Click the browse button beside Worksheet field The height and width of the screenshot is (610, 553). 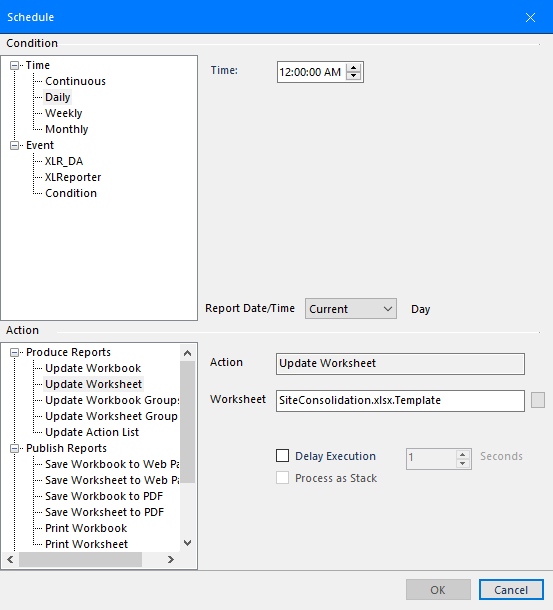pos(538,400)
